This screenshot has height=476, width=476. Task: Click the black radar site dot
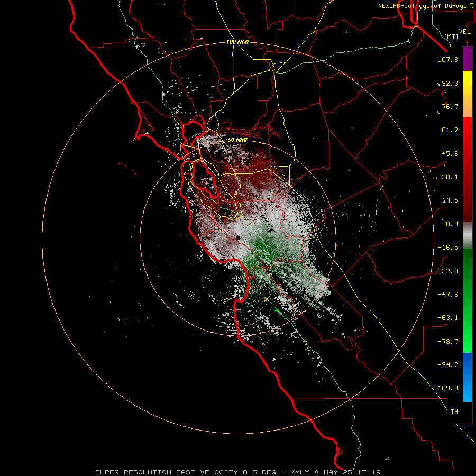click(x=239, y=239)
